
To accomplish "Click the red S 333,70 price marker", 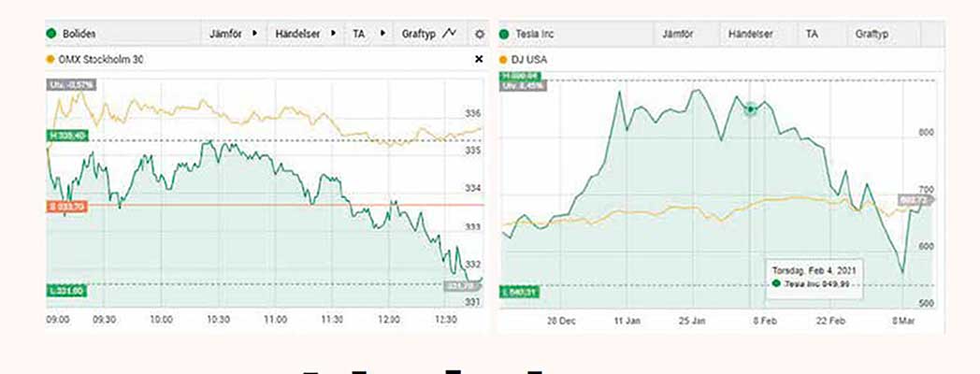I will point(65,206).
